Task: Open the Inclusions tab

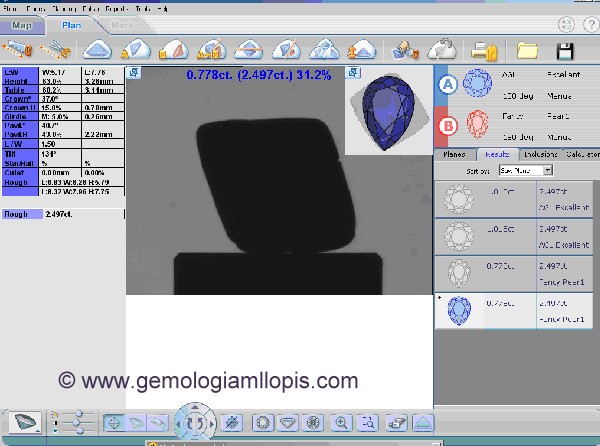Action: [541, 155]
